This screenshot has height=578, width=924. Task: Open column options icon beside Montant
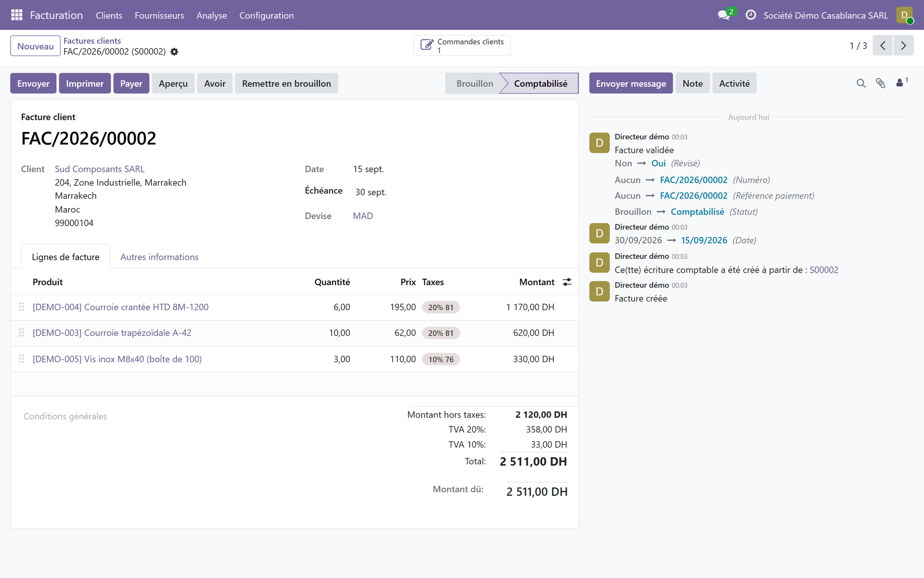[x=567, y=282]
